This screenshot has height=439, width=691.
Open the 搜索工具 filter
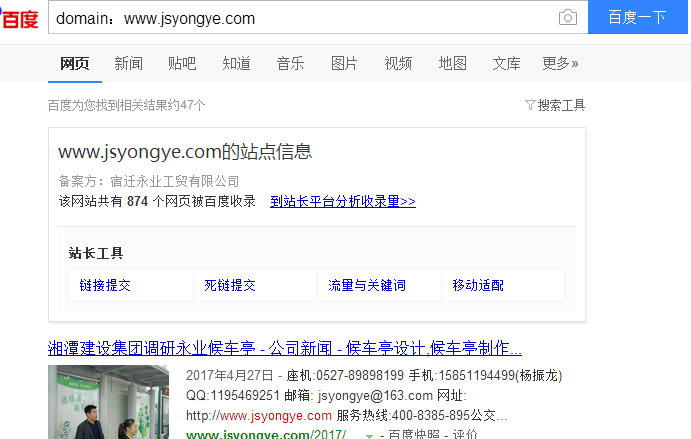click(555, 105)
